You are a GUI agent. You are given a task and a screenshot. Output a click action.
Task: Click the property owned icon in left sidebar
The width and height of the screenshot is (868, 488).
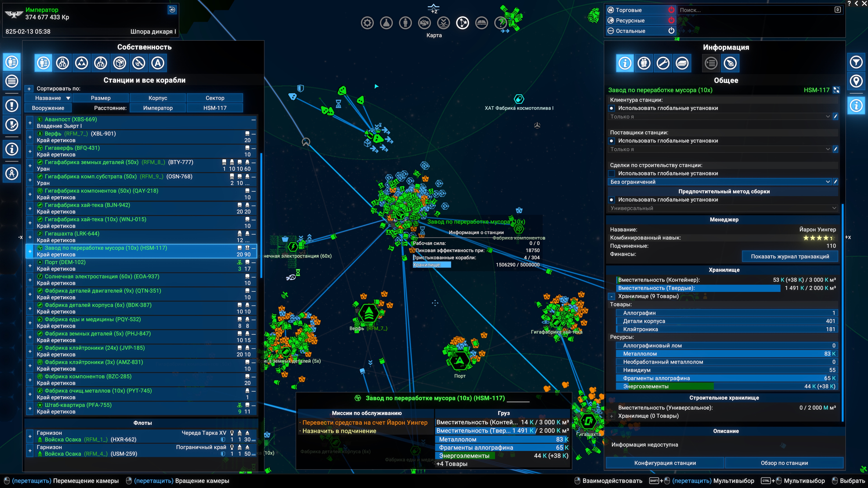(12, 62)
